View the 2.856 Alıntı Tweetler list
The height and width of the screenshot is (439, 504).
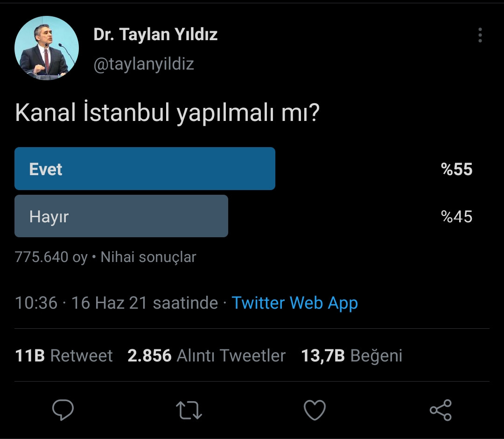click(207, 355)
